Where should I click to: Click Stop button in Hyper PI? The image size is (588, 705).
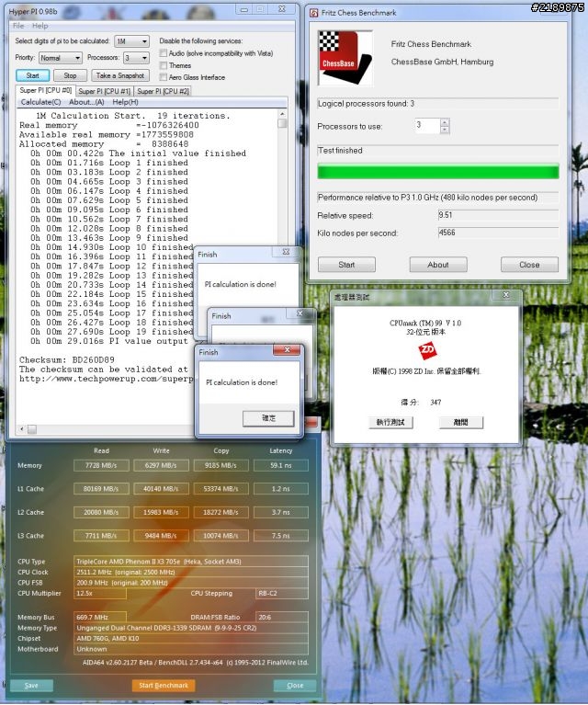pos(70,75)
